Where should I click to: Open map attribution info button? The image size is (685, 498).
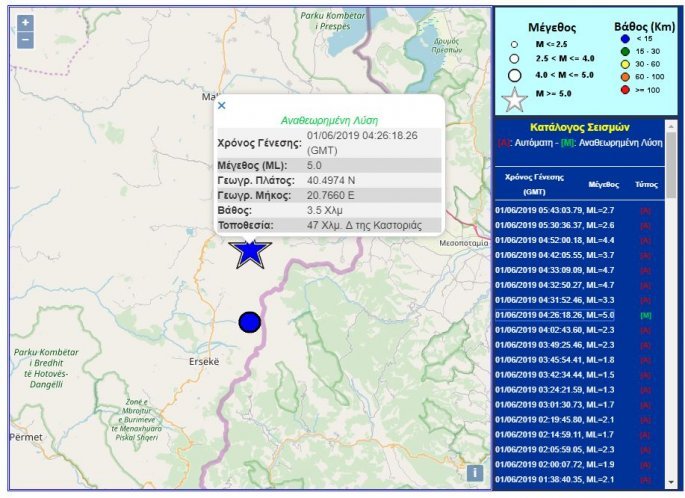click(x=474, y=472)
